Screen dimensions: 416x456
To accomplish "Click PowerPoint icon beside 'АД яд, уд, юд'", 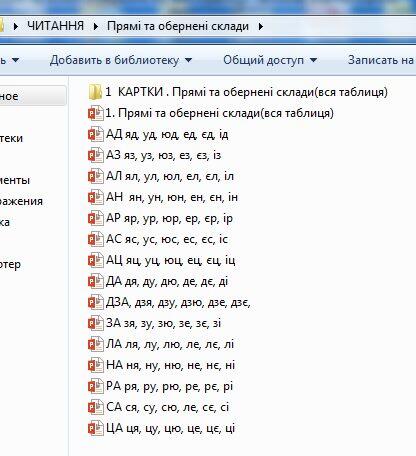I will (96, 134).
